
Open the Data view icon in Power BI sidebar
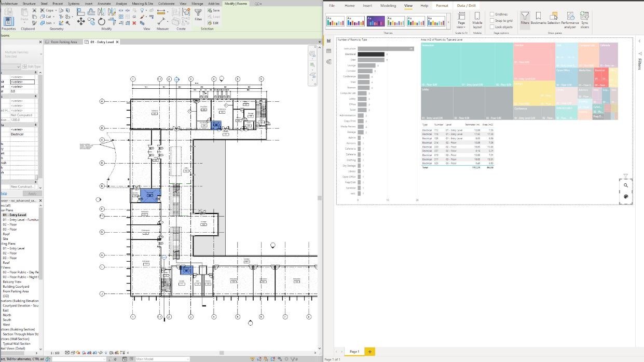click(x=328, y=51)
